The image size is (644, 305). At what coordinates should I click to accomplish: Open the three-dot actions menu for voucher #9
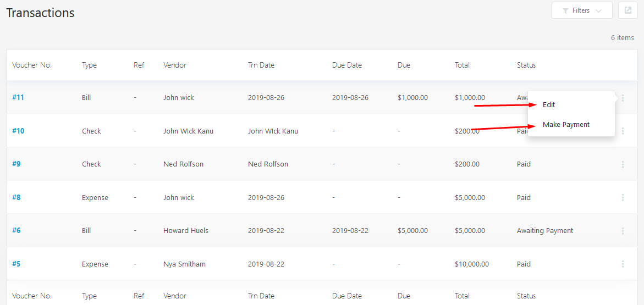point(623,164)
